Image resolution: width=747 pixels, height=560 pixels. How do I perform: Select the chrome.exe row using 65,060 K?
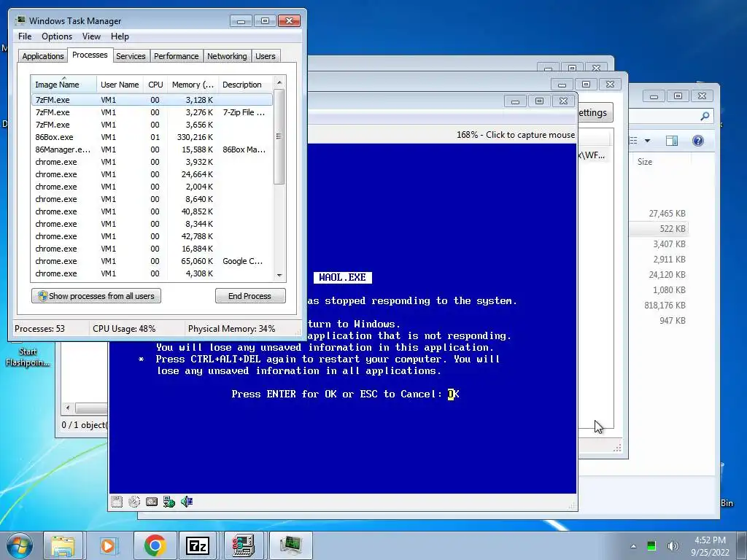(x=152, y=261)
